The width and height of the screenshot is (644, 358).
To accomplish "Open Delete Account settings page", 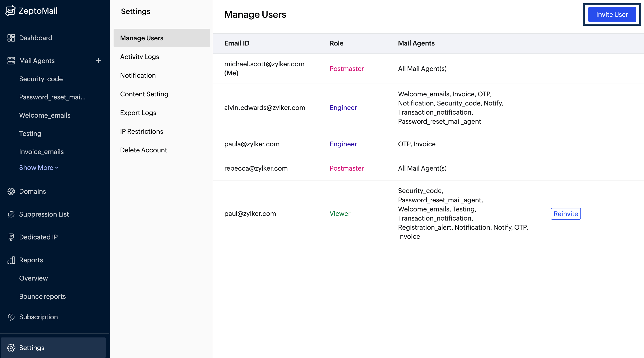I will (x=143, y=150).
